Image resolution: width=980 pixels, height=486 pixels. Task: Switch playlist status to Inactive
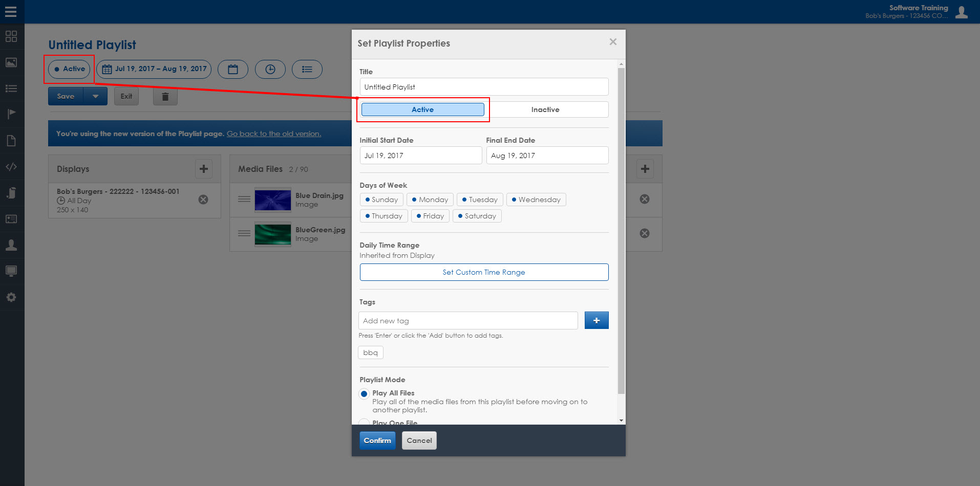[x=545, y=109]
